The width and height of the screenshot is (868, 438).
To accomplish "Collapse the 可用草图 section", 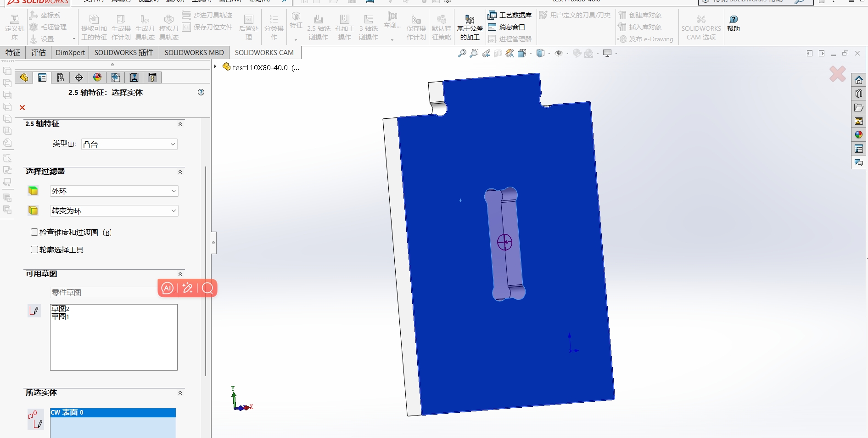I will [180, 274].
